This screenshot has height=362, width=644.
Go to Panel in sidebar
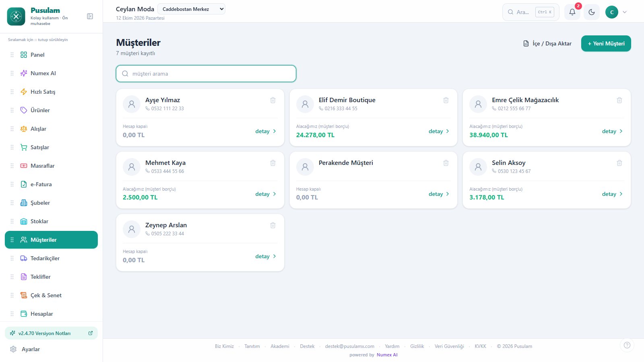pos(51,55)
